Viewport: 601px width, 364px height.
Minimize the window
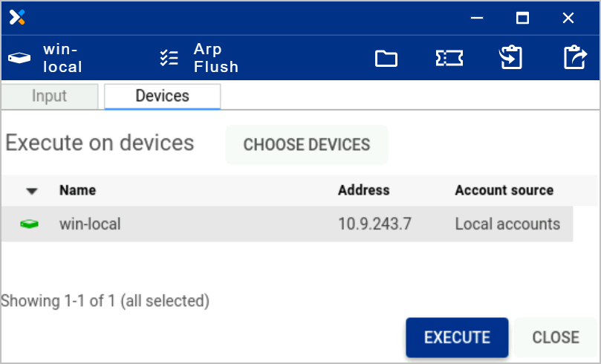[x=477, y=18]
